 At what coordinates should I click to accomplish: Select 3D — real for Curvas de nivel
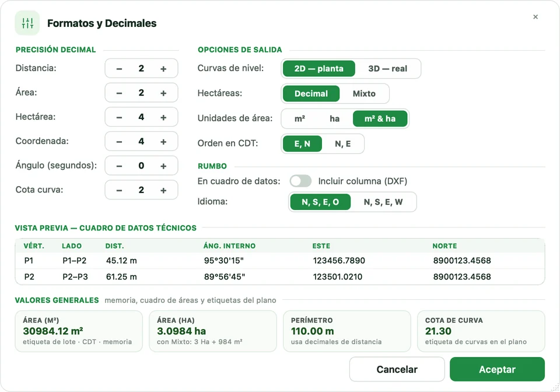[387, 69]
